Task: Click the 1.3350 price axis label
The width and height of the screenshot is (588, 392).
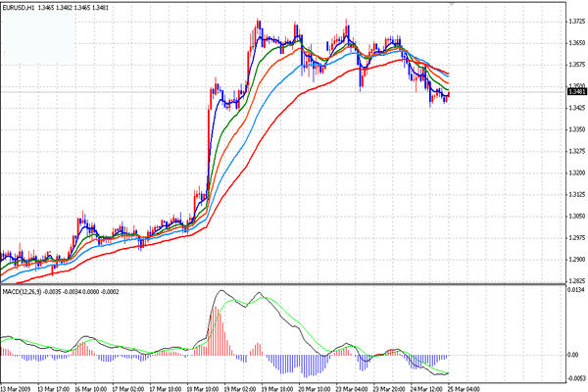Action: click(577, 129)
